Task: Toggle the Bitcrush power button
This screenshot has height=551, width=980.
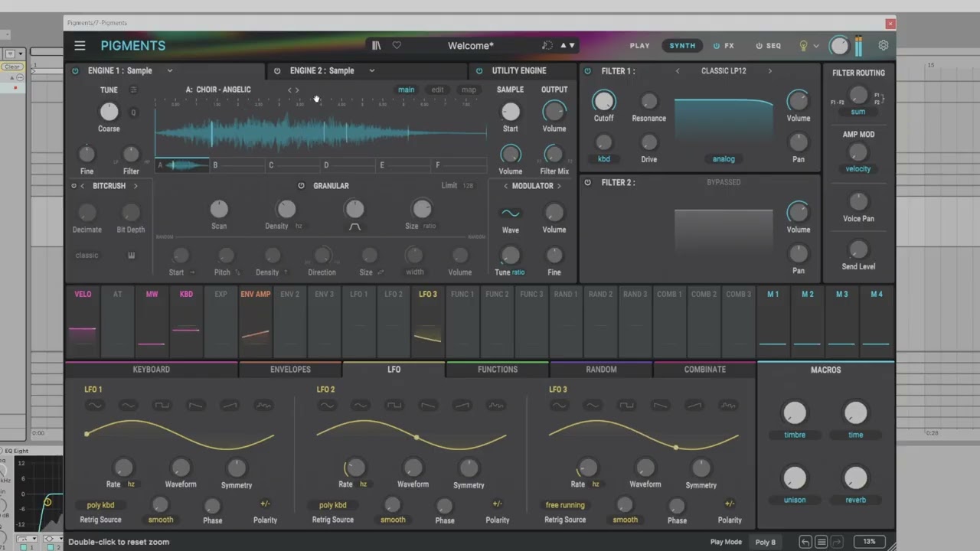Action: pos(74,186)
